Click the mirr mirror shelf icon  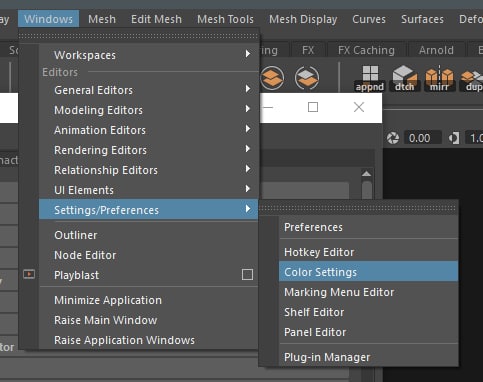(x=439, y=78)
